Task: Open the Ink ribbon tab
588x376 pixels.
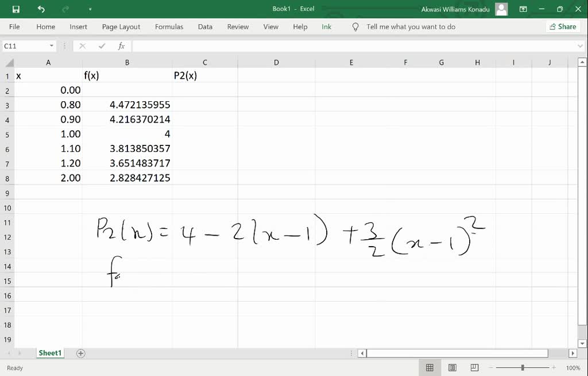Action: pos(326,26)
